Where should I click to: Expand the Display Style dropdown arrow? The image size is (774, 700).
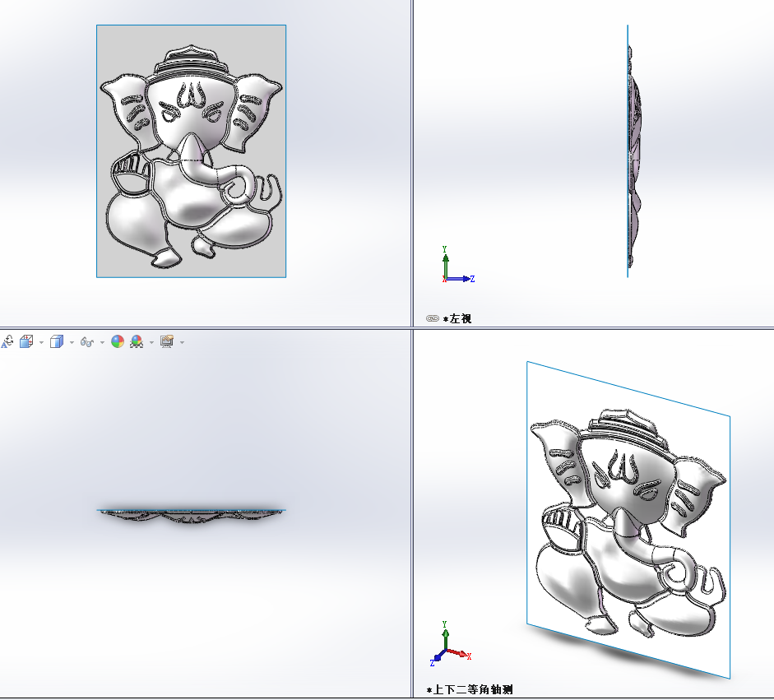click(x=72, y=342)
